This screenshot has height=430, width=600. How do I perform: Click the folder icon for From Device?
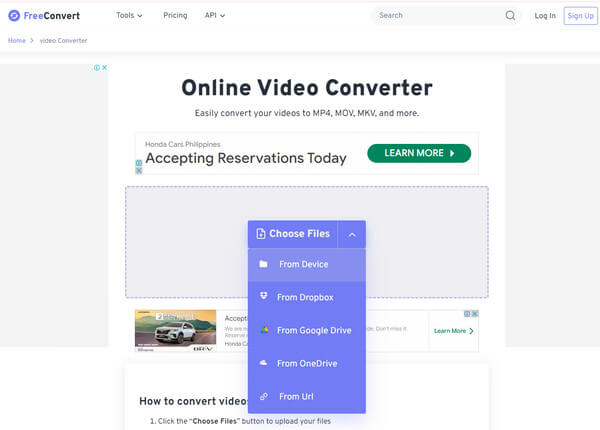click(263, 264)
